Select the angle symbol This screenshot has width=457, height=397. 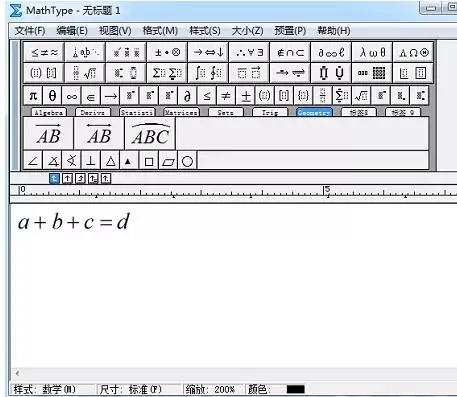[33, 161]
